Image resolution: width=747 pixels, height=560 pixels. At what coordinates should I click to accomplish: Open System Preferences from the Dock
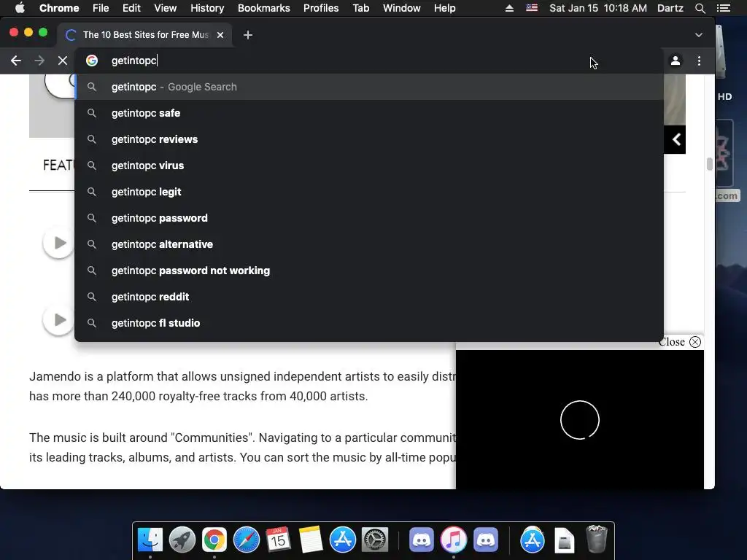click(375, 540)
